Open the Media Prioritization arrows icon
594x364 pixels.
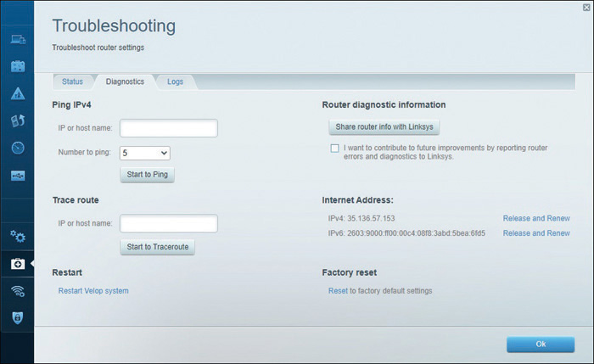[x=18, y=120]
